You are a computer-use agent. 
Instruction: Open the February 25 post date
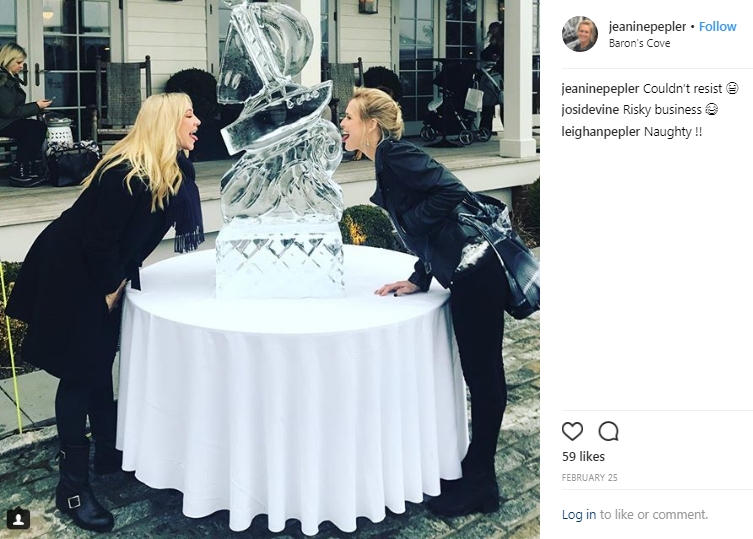pyautogui.click(x=589, y=478)
